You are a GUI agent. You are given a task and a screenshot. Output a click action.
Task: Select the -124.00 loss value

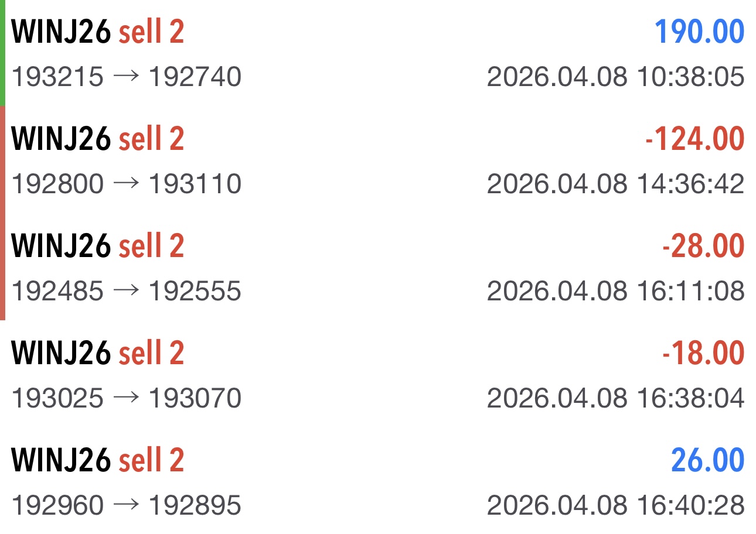pyautogui.click(x=694, y=139)
